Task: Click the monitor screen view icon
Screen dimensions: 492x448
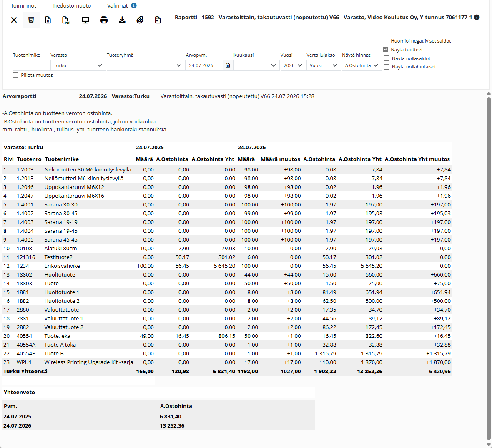Action: [x=85, y=20]
